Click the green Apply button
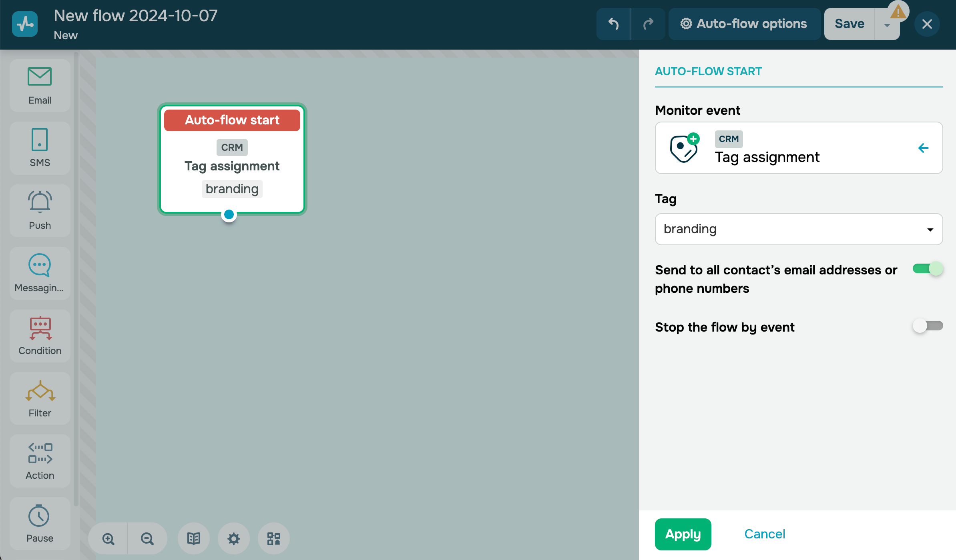This screenshot has height=560, width=956. click(x=683, y=534)
